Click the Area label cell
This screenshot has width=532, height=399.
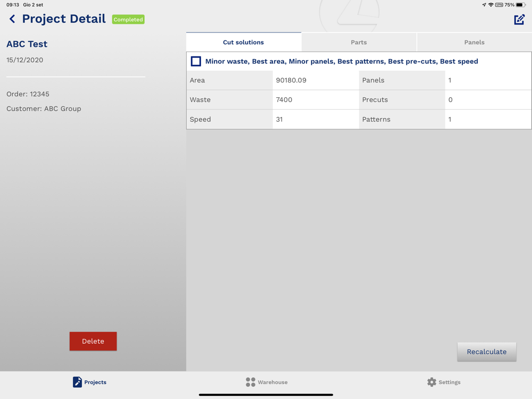pyautogui.click(x=230, y=80)
